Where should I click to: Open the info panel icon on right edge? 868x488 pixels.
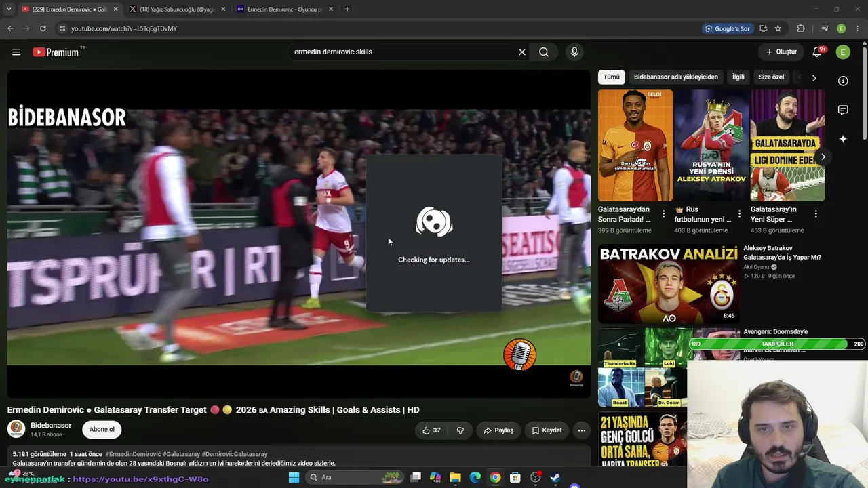843,81
